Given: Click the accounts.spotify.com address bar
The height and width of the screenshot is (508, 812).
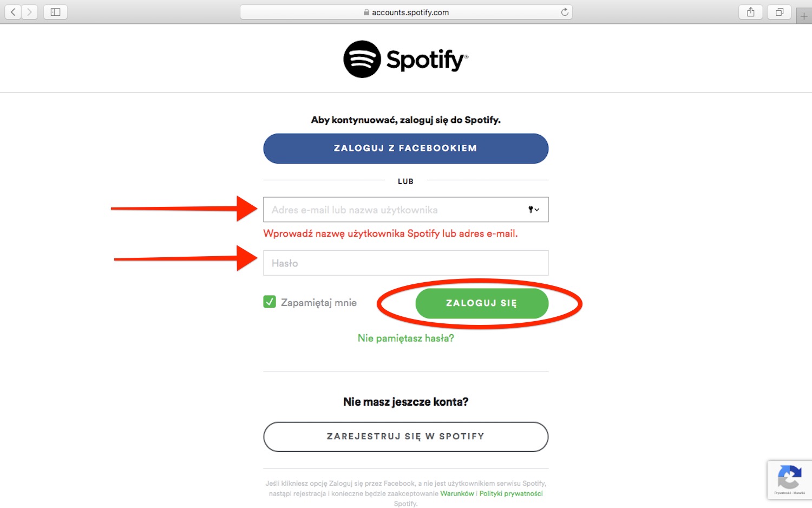Looking at the screenshot, I should point(406,12).
